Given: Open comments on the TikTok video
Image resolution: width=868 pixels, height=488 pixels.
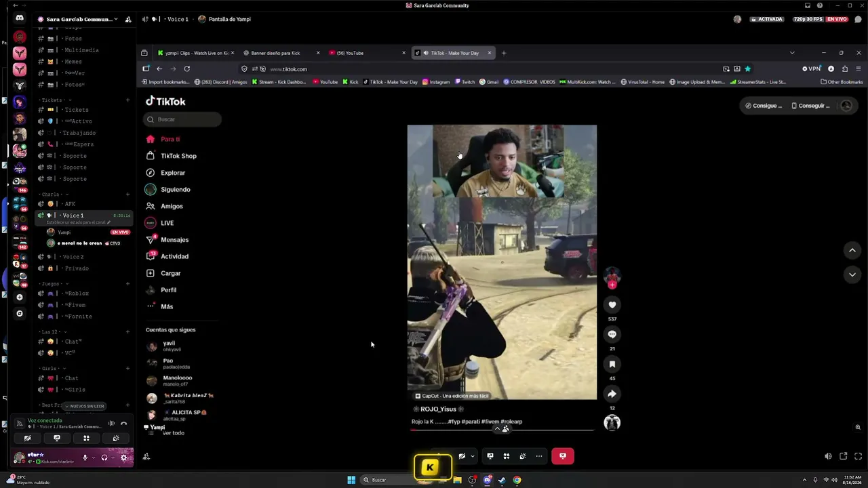Looking at the screenshot, I should [612, 335].
